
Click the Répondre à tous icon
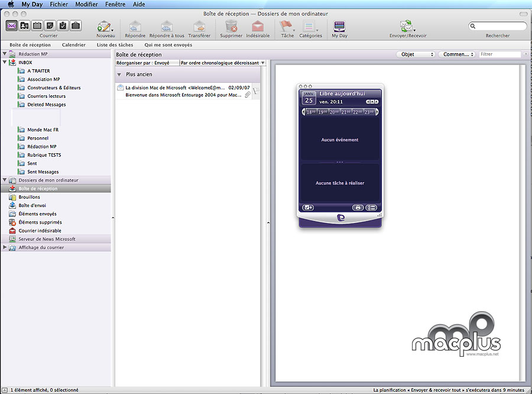[x=167, y=26]
